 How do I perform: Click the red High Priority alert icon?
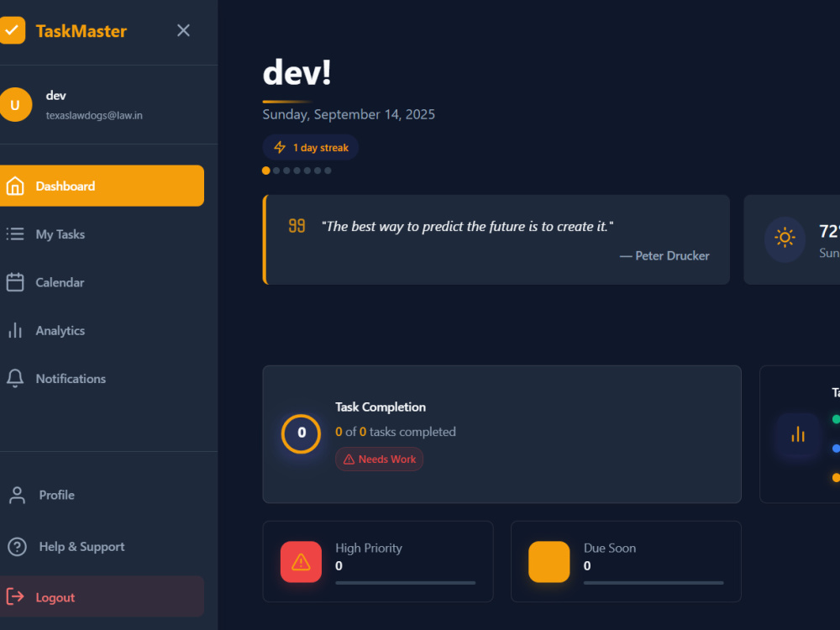click(301, 561)
